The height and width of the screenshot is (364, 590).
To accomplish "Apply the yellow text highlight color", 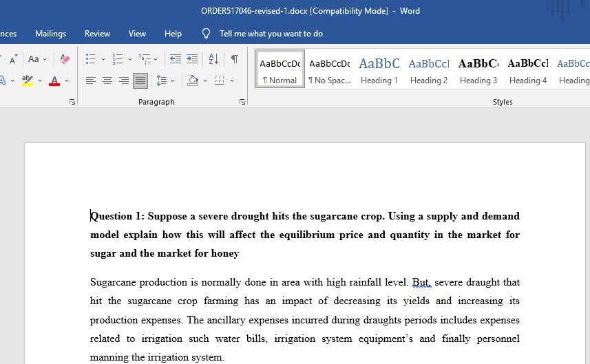I will click(28, 81).
